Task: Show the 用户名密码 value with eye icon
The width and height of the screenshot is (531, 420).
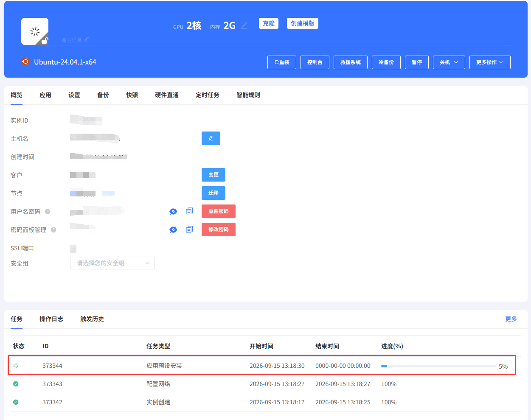Action: 173,211
